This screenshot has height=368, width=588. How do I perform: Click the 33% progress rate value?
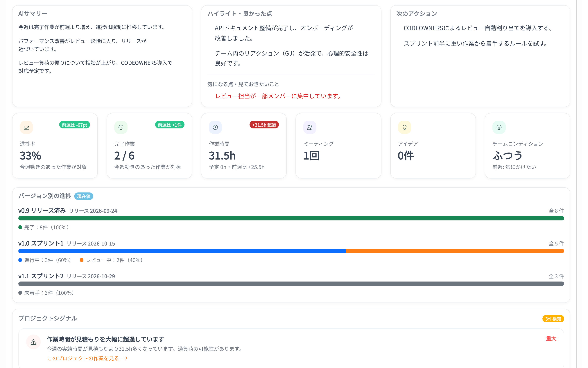tap(30, 156)
